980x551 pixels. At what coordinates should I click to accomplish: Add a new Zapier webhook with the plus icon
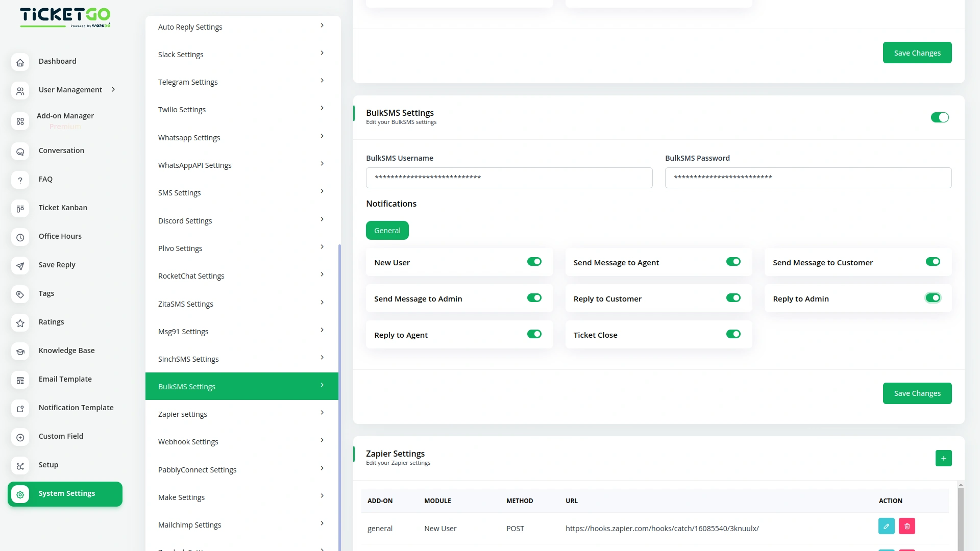(943, 458)
